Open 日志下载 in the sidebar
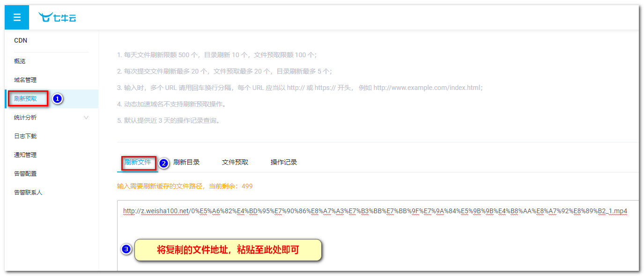Screen dimensions: 644x276 click(25, 136)
